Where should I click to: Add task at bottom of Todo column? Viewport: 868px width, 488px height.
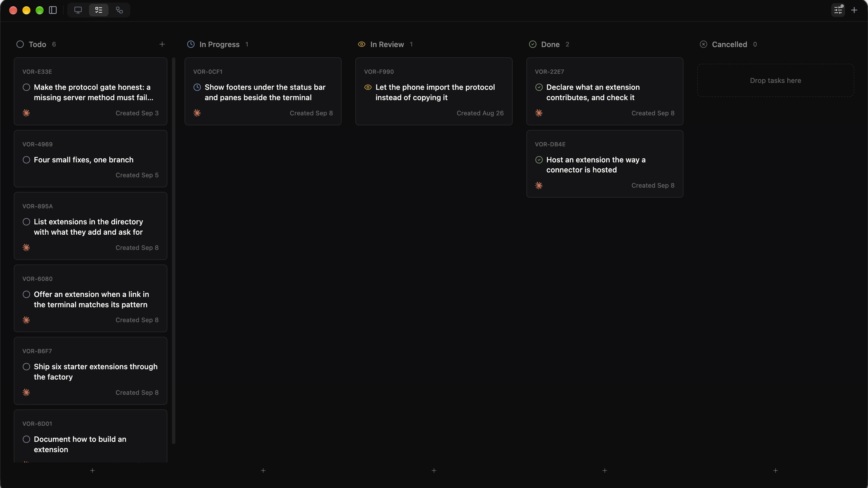(92, 470)
